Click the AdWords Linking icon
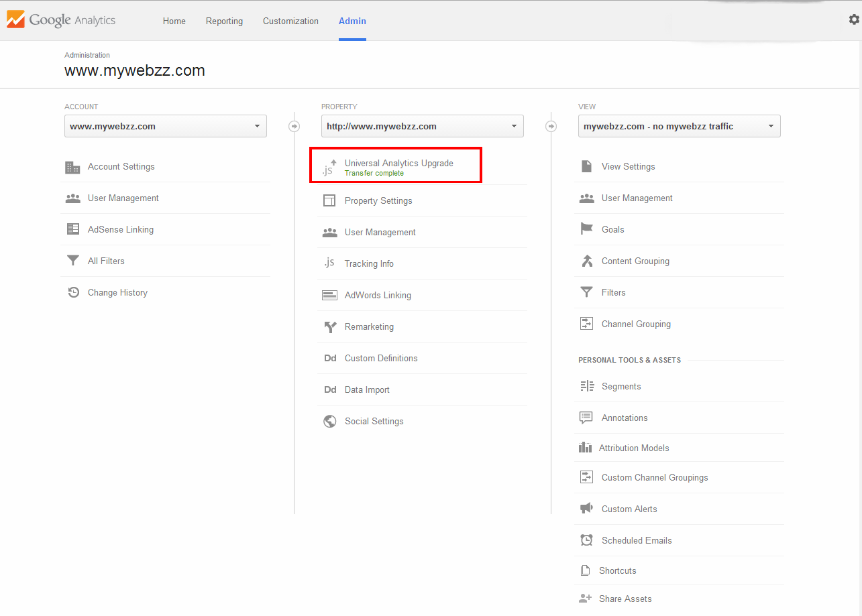The height and width of the screenshot is (616, 862). pyautogui.click(x=329, y=295)
